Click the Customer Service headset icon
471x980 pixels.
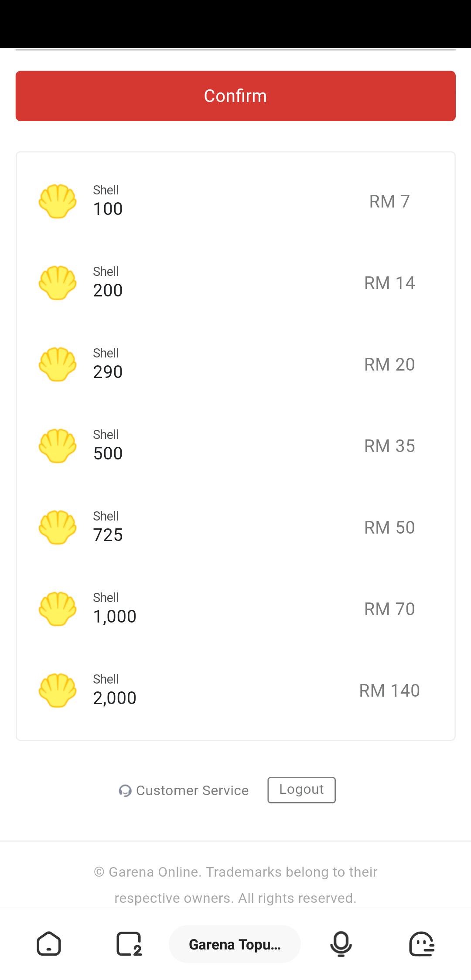point(125,790)
